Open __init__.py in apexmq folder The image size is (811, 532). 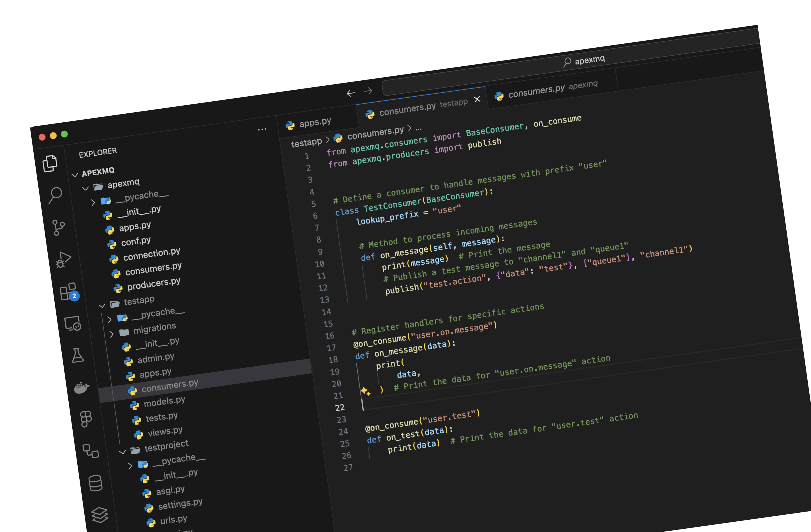[x=139, y=212]
